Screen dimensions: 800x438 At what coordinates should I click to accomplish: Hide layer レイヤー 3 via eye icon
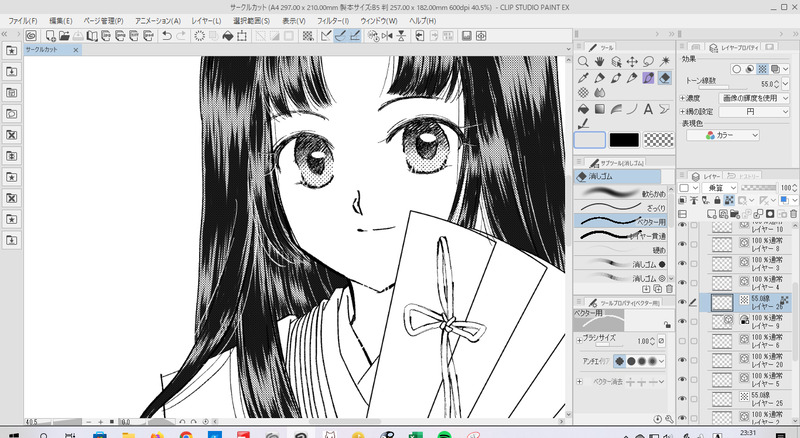click(x=682, y=263)
